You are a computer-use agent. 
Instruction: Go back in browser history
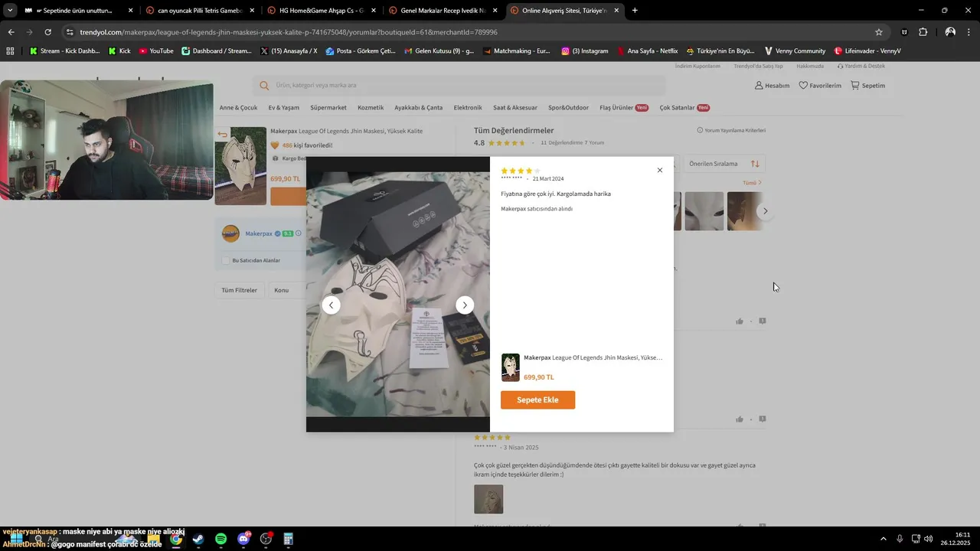[11, 32]
